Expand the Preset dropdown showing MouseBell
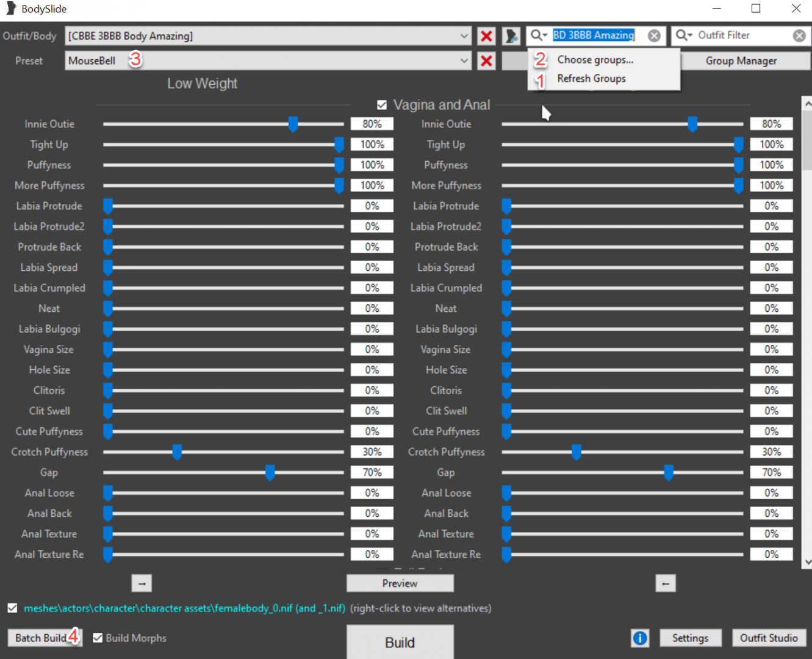This screenshot has width=812, height=659. [464, 61]
